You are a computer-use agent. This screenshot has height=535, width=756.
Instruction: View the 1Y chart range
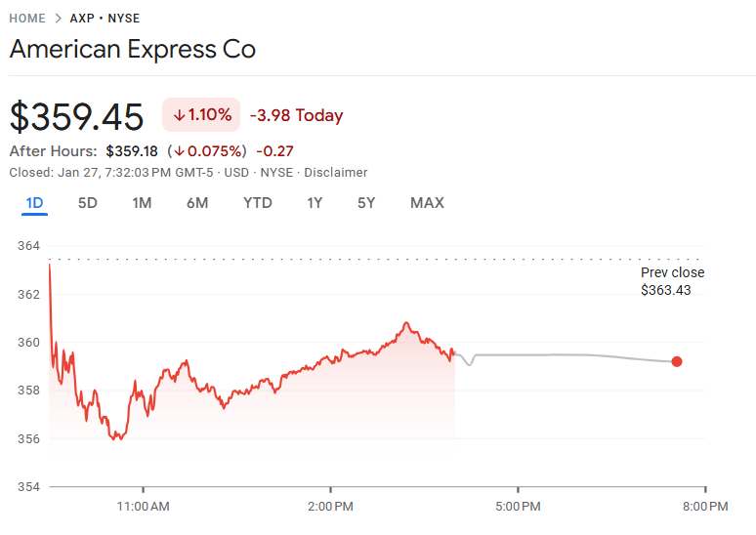click(315, 203)
